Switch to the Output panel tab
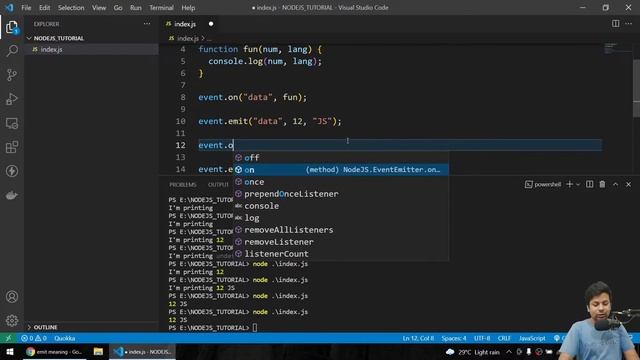The height and width of the screenshot is (360, 640). tap(218, 185)
